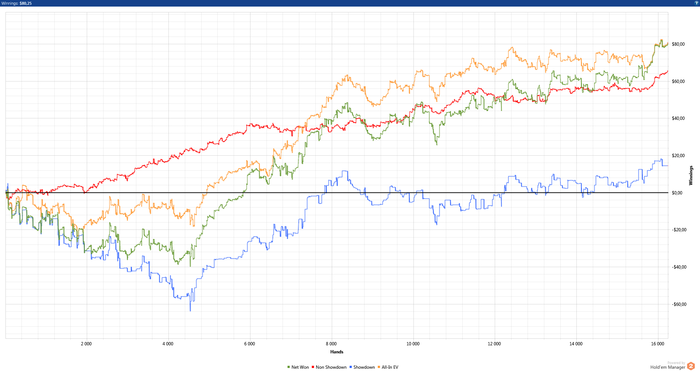Click the Hands x-axis title
The image size is (700, 372).
click(337, 352)
